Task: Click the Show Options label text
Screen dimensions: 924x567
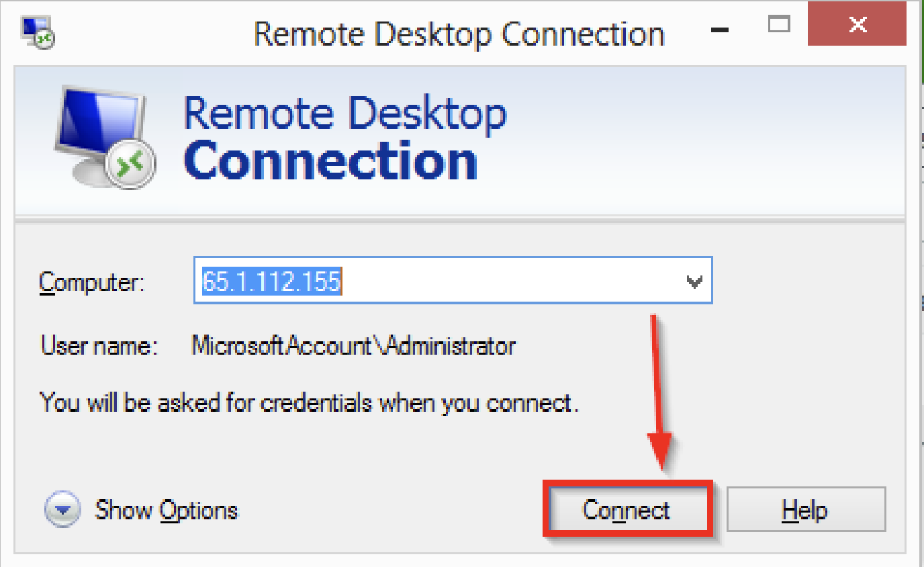Action: (167, 511)
